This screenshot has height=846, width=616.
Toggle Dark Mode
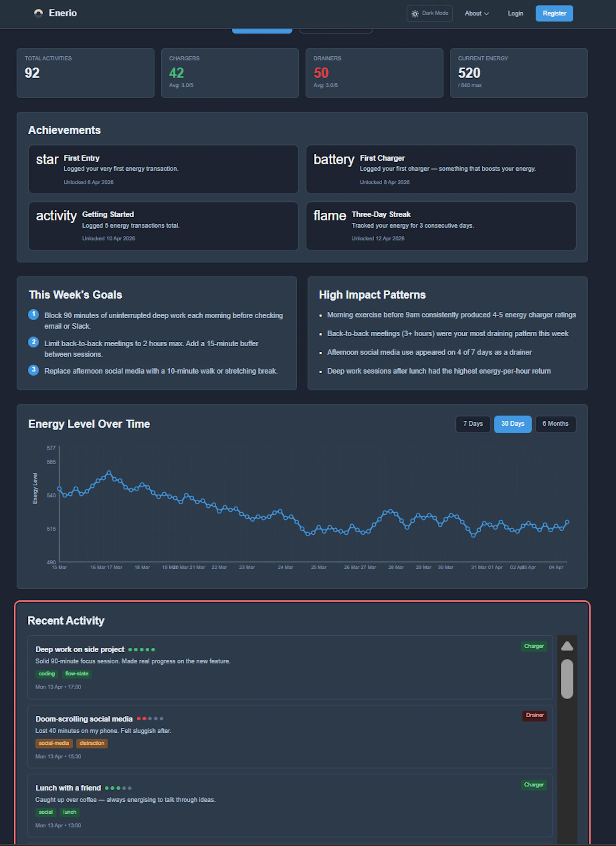pyautogui.click(x=429, y=13)
